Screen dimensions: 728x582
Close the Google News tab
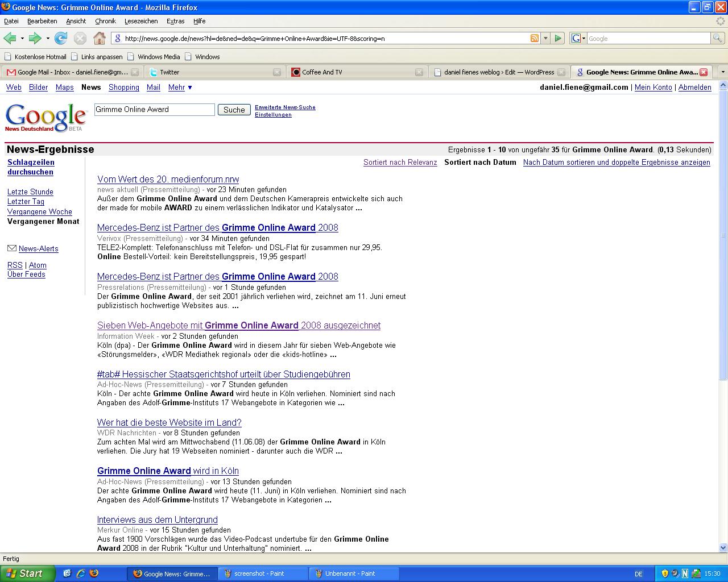click(x=704, y=72)
